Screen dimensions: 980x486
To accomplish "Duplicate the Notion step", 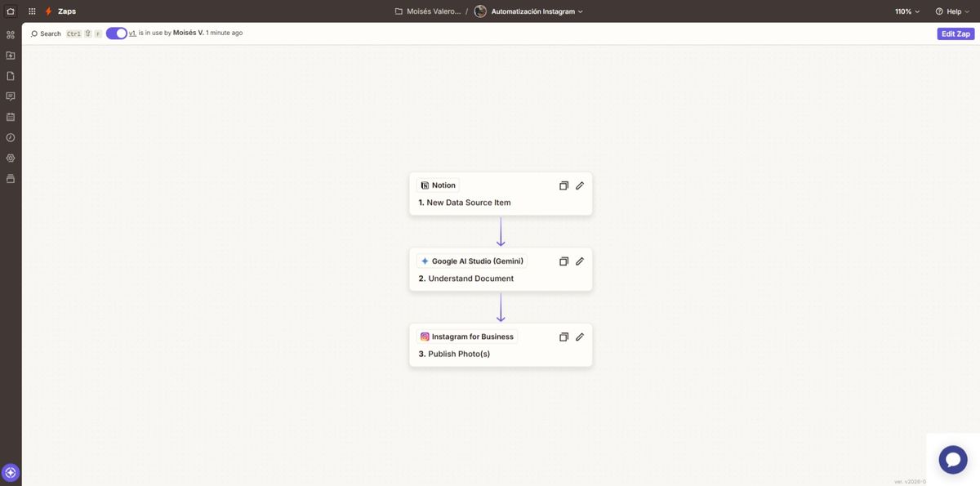I will point(563,185).
